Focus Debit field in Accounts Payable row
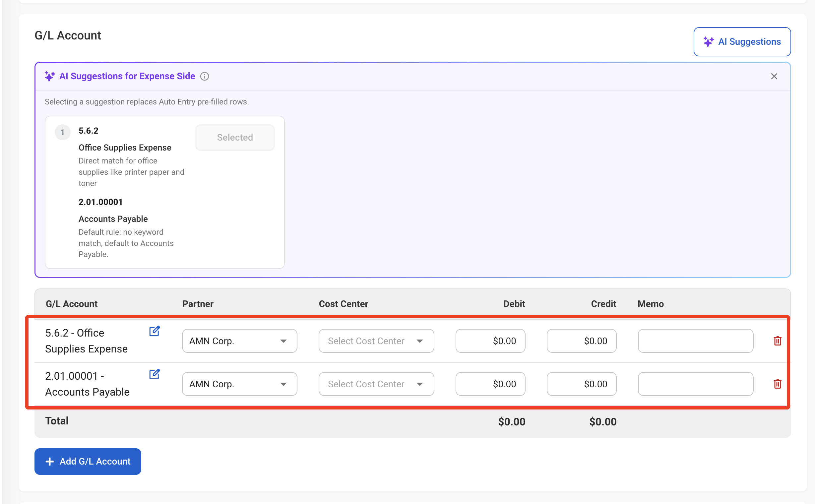The image size is (815, 504). pyautogui.click(x=490, y=384)
